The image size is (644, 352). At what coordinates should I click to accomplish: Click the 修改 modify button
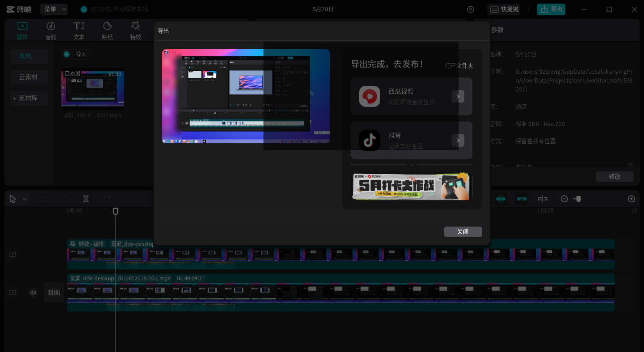click(x=615, y=176)
